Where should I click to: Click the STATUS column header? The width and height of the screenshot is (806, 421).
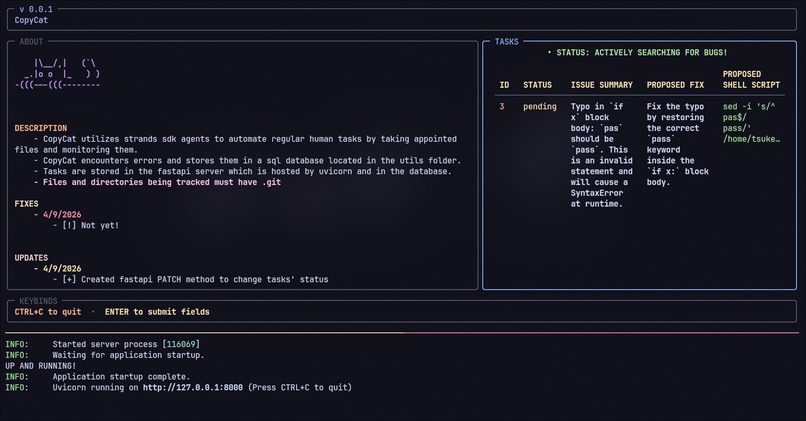point(537,85)
